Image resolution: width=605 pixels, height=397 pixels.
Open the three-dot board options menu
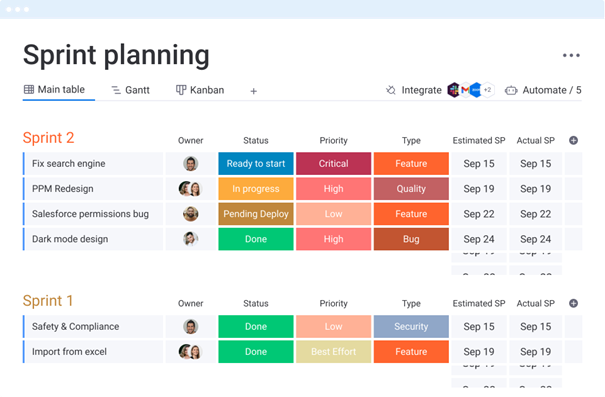click(571, 56)
